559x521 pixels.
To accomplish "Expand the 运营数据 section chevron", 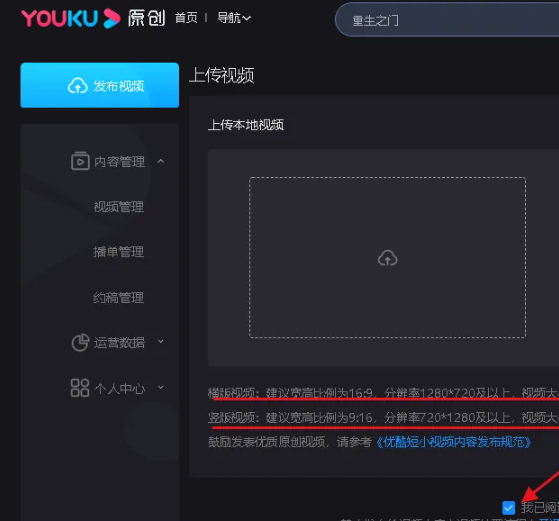I will [x=161, y=342].
